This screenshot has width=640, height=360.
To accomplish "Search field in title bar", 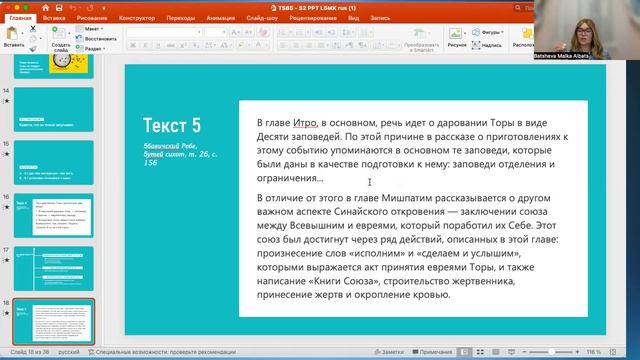I will (525, 8).
